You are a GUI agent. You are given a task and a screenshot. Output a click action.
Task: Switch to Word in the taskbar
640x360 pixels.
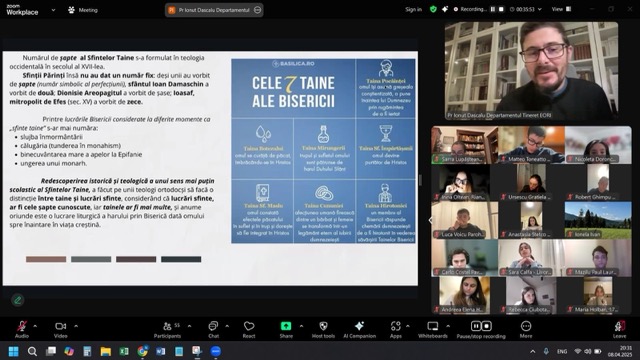point(160,351)
